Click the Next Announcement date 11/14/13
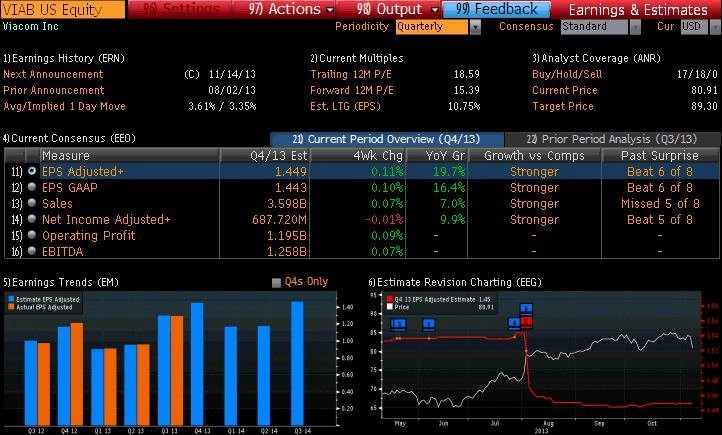This screenshot has height=435, width=722. (232, 74)
